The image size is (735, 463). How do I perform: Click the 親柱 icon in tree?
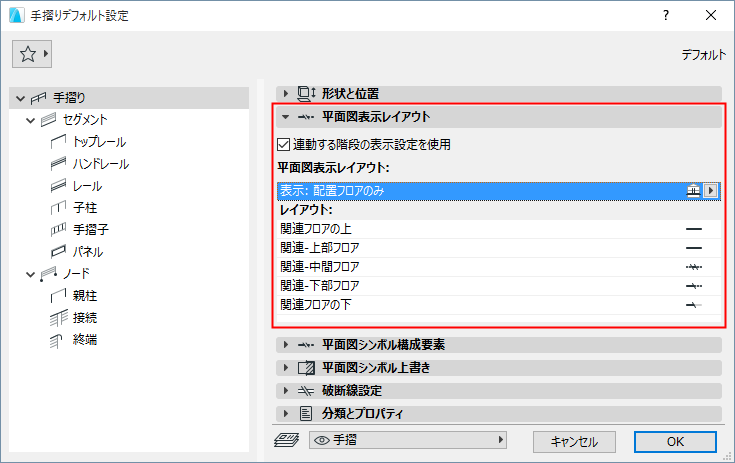(x=58, y=296)
